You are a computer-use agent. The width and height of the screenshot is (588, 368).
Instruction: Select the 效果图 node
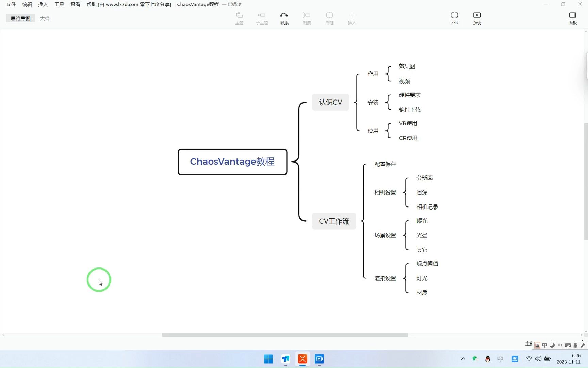click(407, 66)
